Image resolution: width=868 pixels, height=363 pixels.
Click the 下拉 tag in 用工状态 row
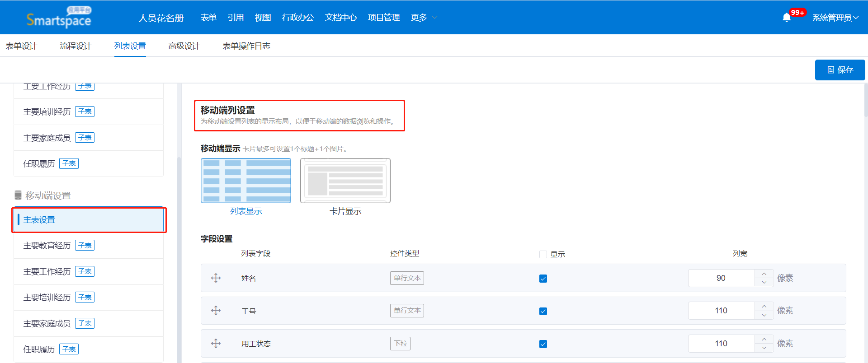point(400,344)
